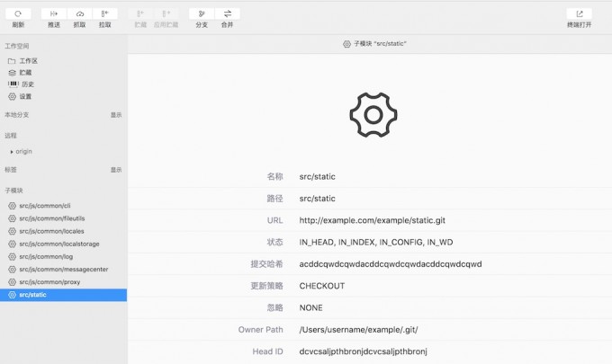The width and height of the screenshot is (612, 364).
Task: Click gear icon of src/js/common/locales
Action: [x=12, y=231]
